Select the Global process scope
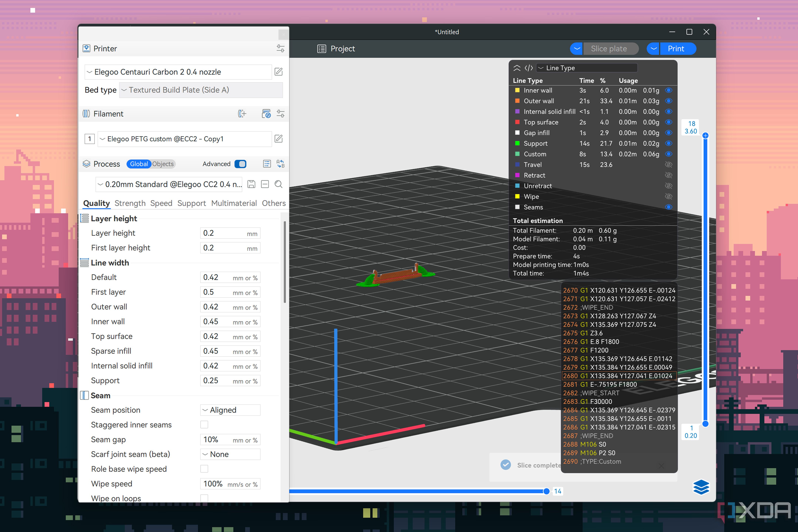This screenshot has height=532, width=798. [139, 164]
